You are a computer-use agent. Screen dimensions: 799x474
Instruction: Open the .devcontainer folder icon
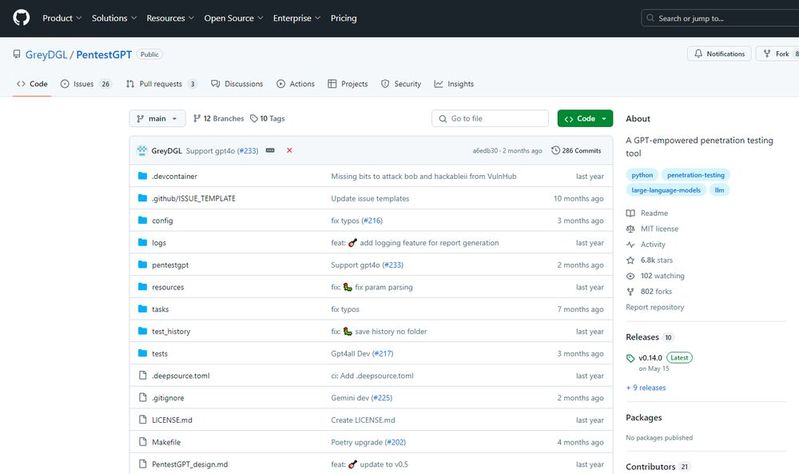pos(143,176)
